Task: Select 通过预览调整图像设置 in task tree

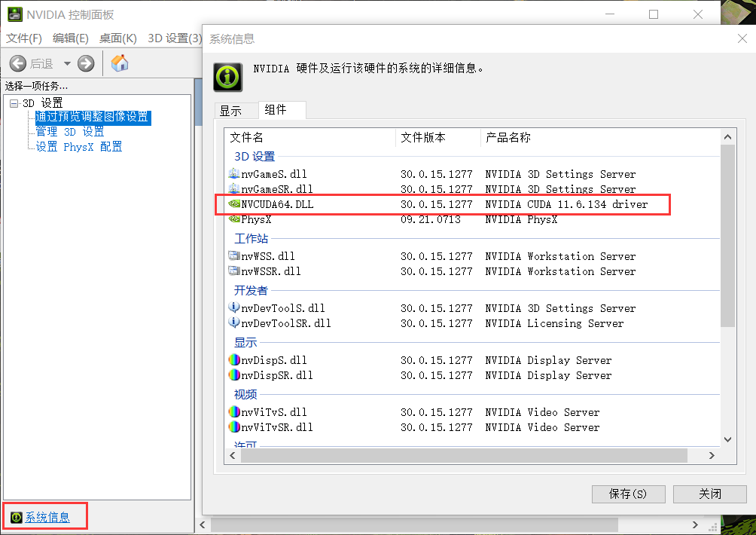Action: click(93, 118)
